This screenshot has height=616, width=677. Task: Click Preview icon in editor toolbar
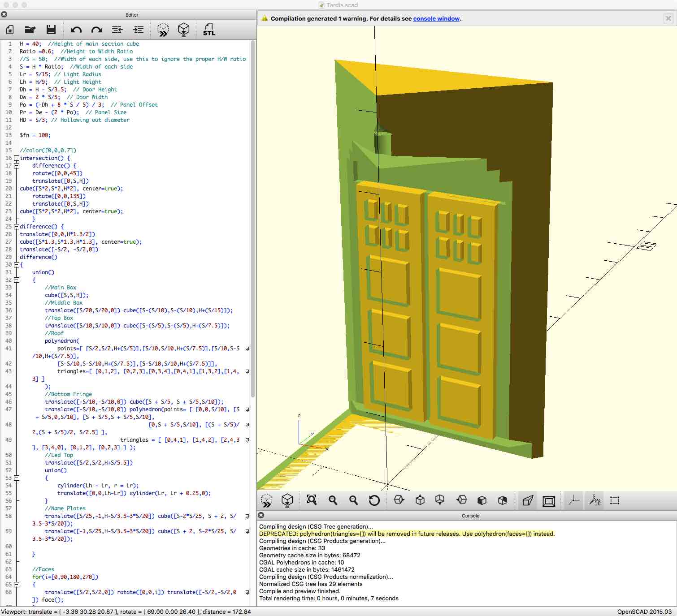coord(163,30)
